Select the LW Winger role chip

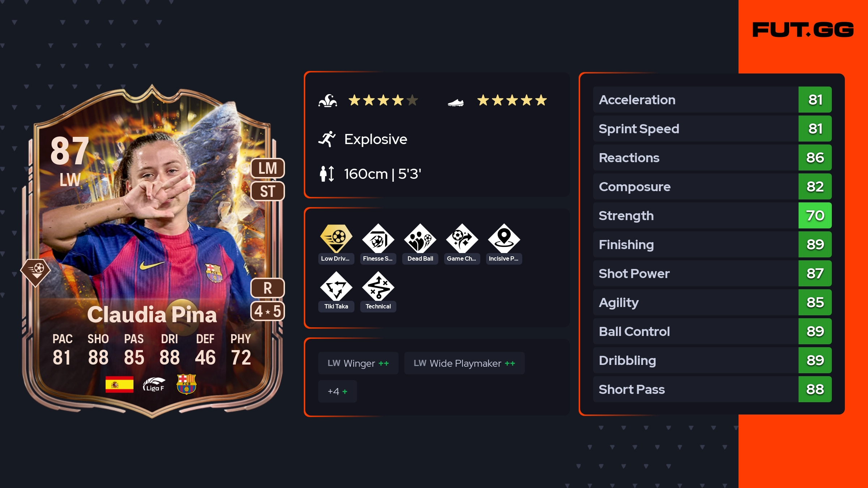pyautogui.click(x=358, y=363)
